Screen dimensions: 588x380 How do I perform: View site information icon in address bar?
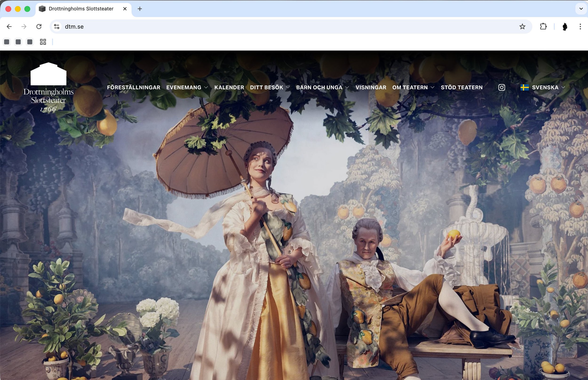coord(57,26)
